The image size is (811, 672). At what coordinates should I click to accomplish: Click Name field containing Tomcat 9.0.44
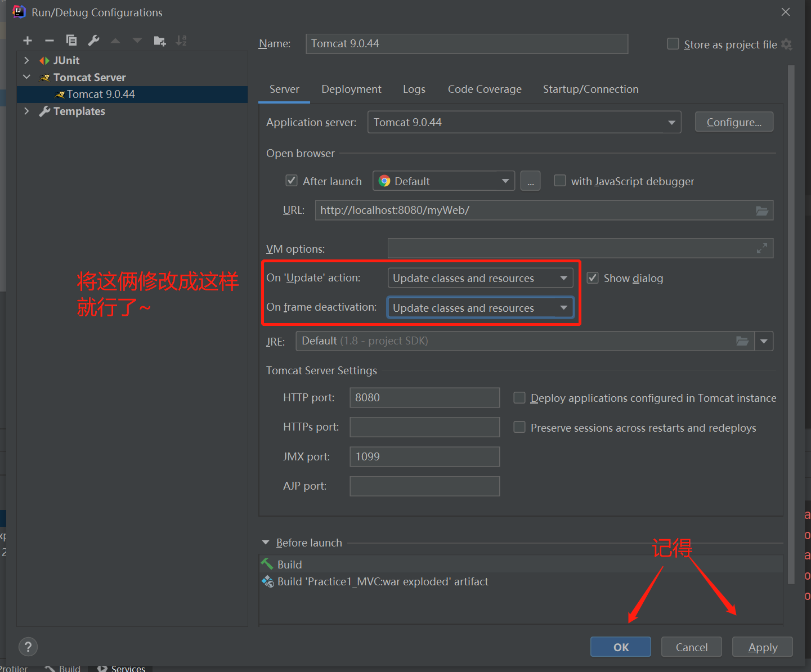tap(467, 44)
